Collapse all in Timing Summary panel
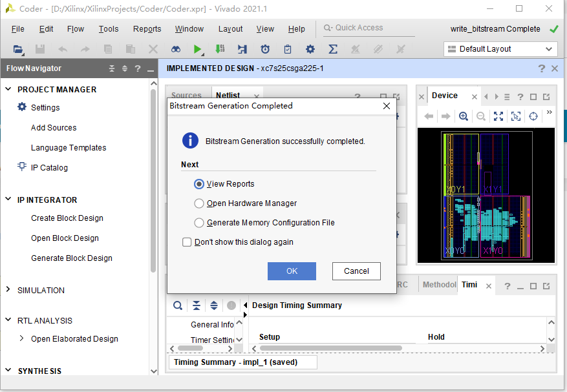567x392 pixels. pyautogui.click(x=197, y=305)
